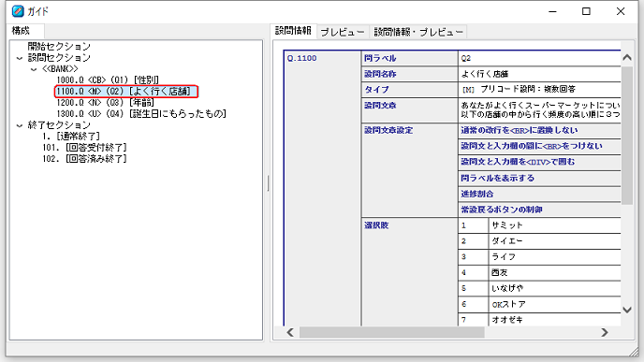Click the 問ラベル row header
Image resolution: width=644 pixels, height=362 pixels.
(x=409, y=58)
